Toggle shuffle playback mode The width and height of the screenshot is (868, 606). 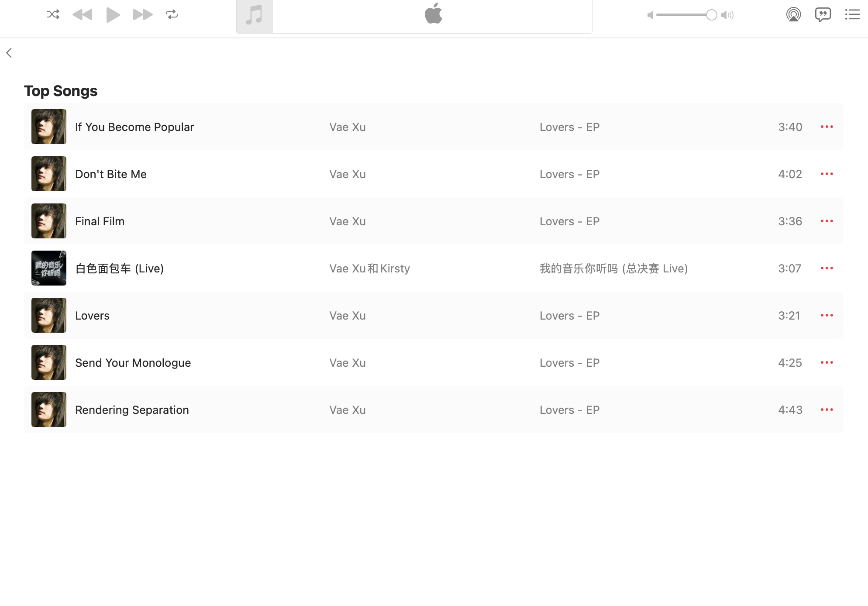pos(53,14)
